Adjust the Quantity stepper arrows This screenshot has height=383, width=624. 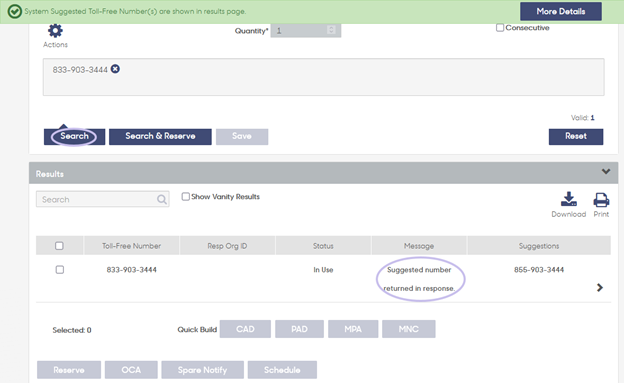coord(331,30)
